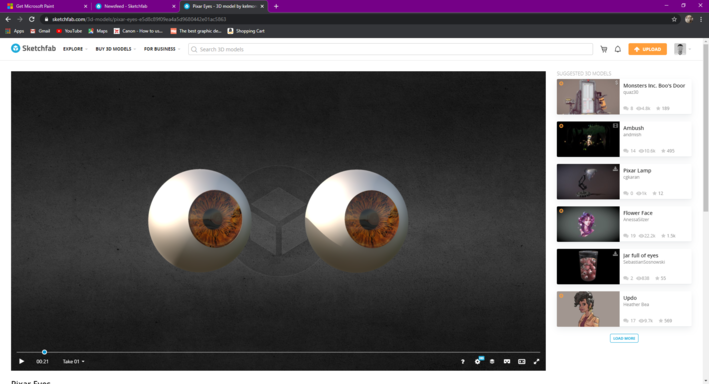709x384 pixels.
Task: Click the Load More button
Action: tap(624, 338)
